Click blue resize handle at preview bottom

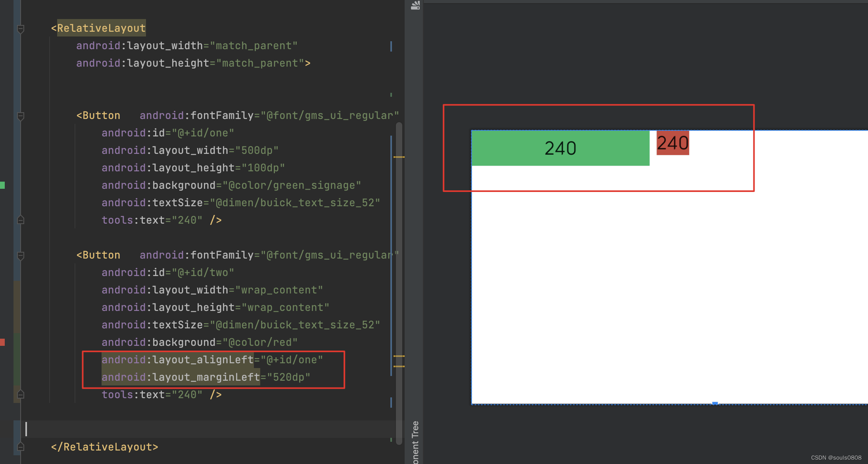(715, 403)
